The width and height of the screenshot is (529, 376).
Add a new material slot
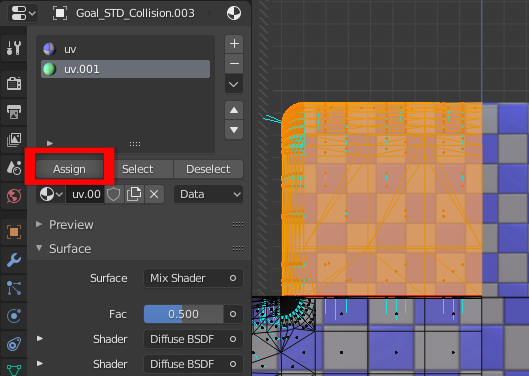click(x=234, y=44)
